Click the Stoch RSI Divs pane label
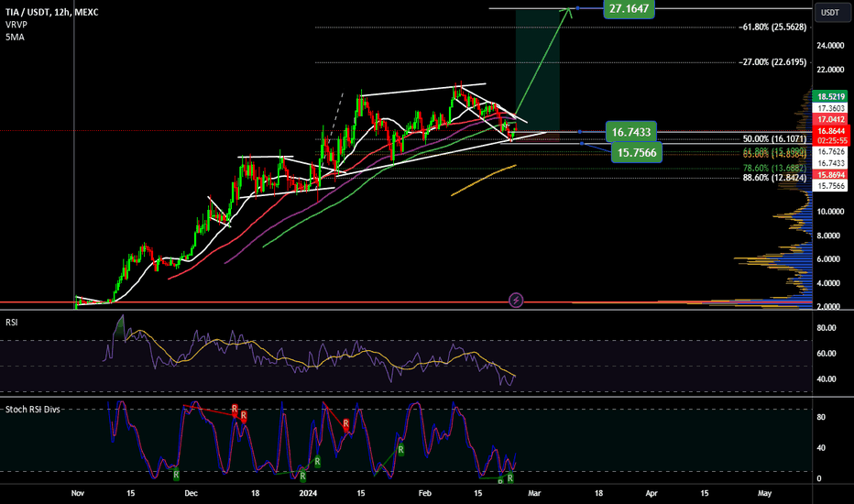This screenshot has width=854, height=504. (x=33, y=410)
